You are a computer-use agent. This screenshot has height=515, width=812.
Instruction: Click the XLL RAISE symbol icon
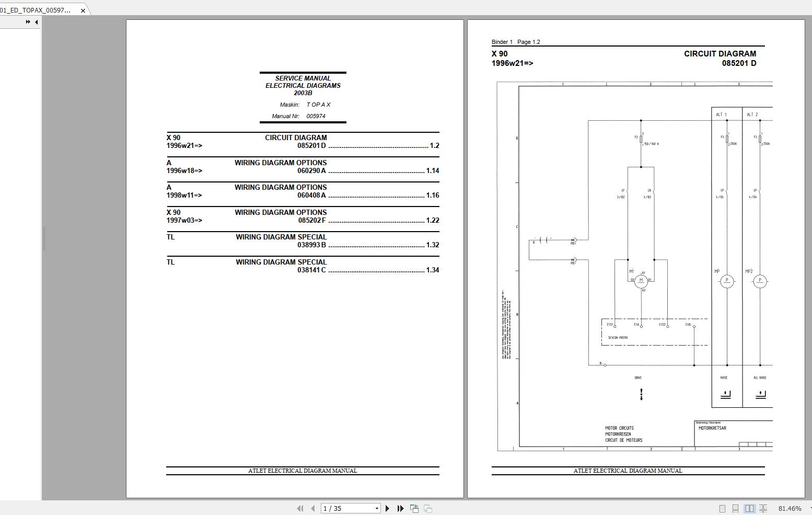760,394
